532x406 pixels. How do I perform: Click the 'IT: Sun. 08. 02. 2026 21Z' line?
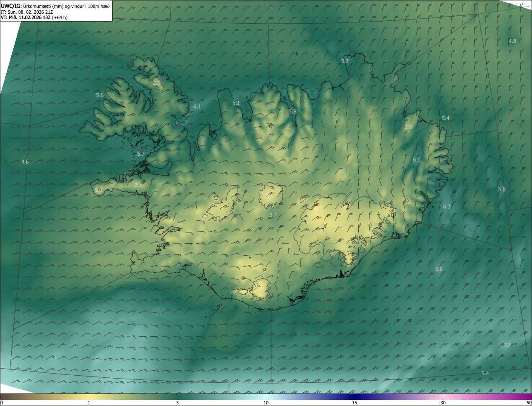coord(27,12)
